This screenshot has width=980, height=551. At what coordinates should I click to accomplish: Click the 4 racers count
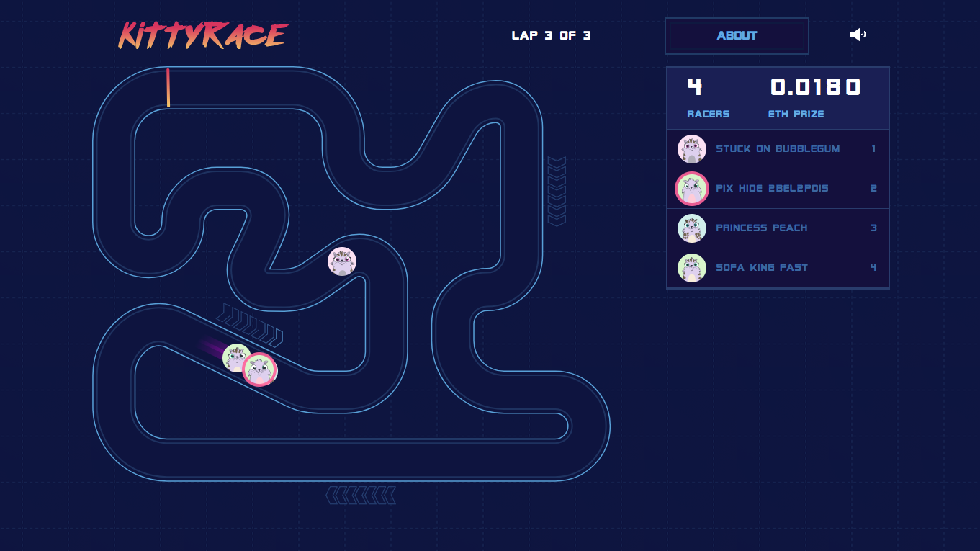694,87
